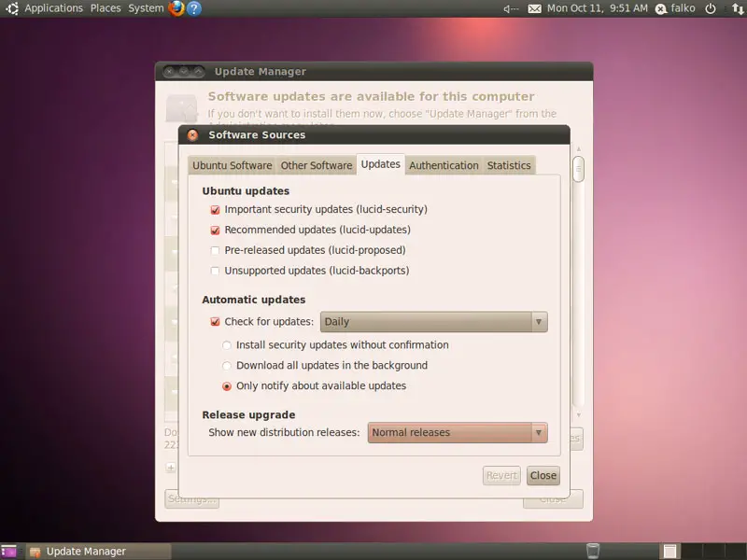
Task: Switch to the Authentication tab
Action: (444, 165)
